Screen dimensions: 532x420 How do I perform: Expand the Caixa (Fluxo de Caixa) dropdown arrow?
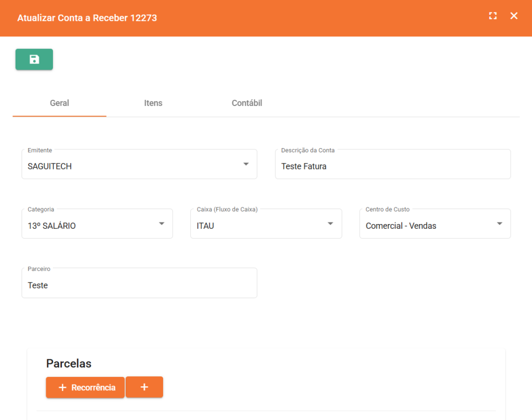click(330, 224)
